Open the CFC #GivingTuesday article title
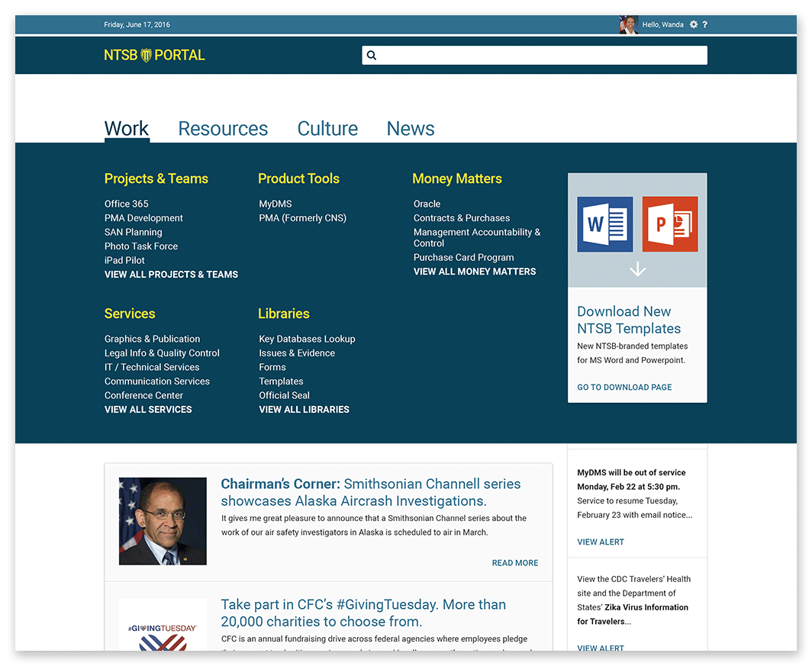 point(363,613)
